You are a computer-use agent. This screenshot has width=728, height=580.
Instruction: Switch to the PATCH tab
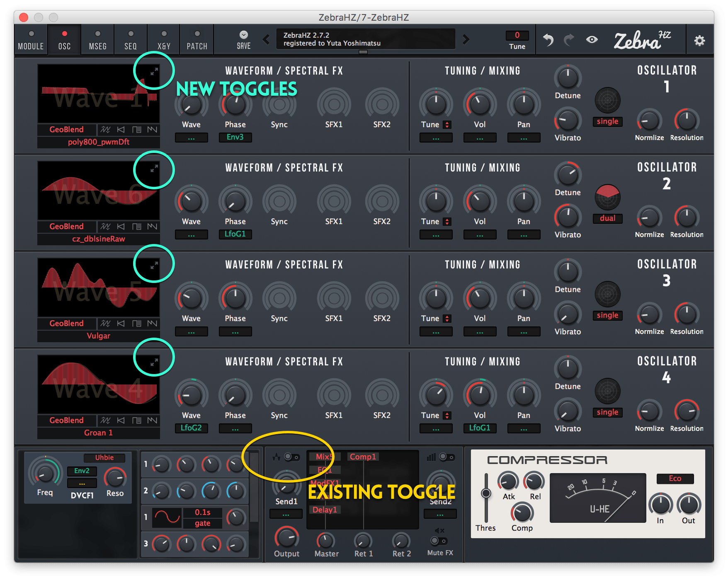point(197,40)
